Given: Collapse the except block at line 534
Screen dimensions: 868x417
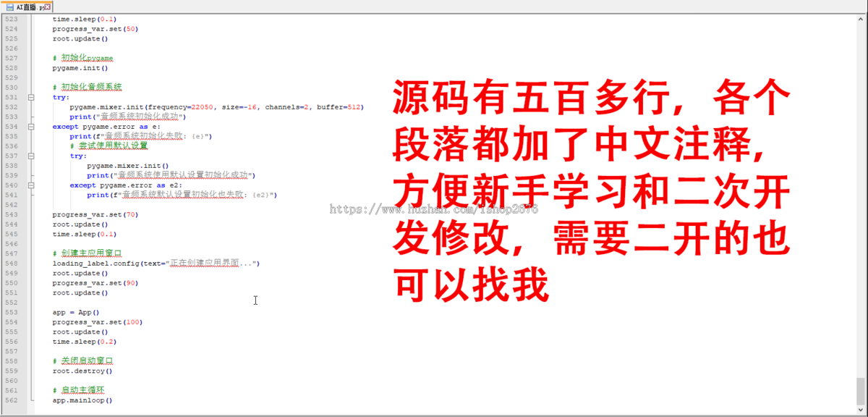Looking at the screenshot, I should click(30, 127).
